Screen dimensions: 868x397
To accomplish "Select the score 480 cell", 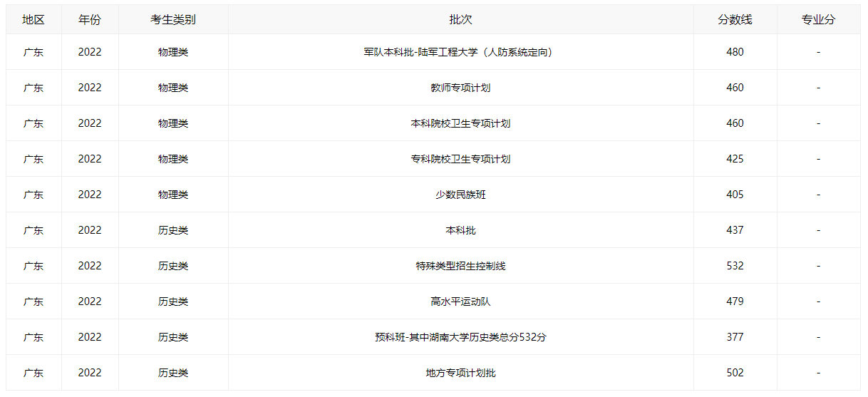I will [x=735, y=52].
